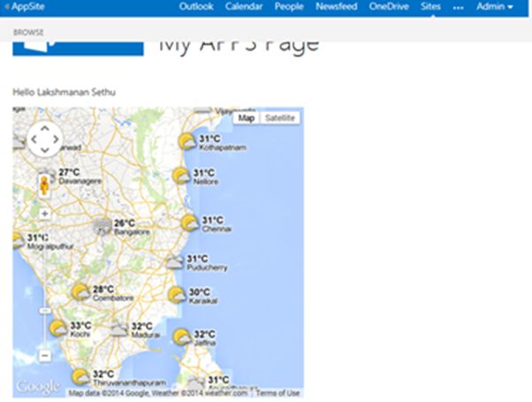This screenshot has height=402, width=532.
Task: Click Nellore weather icon
Action: tap(181, 176)
